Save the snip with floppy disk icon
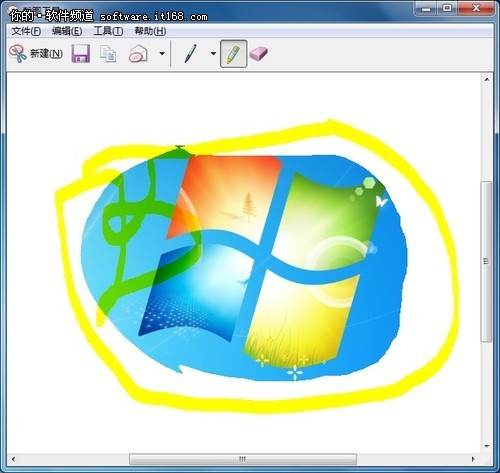This screenshot has width=500, height=473. pyautogui.click(x=81, y=53)
